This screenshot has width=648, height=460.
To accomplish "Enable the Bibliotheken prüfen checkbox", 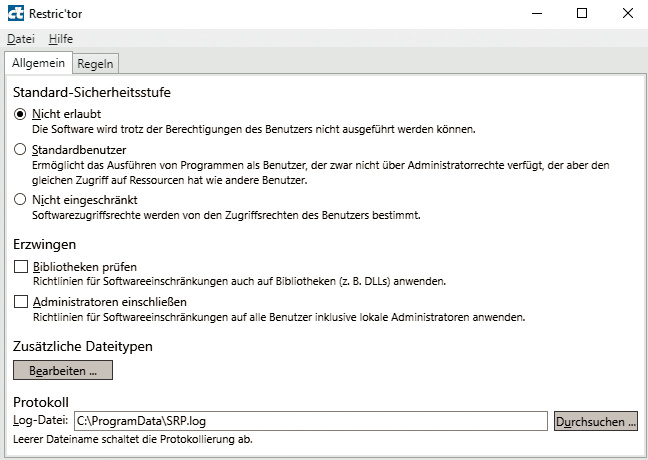I will (21, 267).
